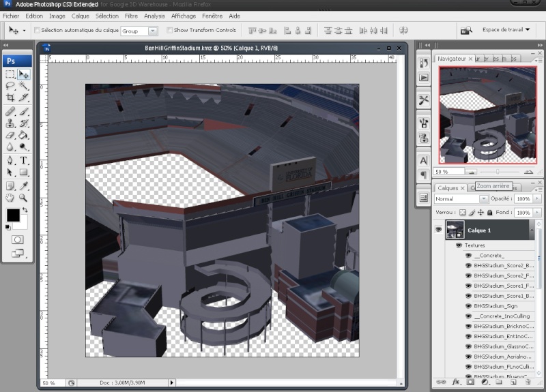This screenshot has width=546, height=392.
Task: Select the Rectangular Marquee tool
Action: coord(10,74)
